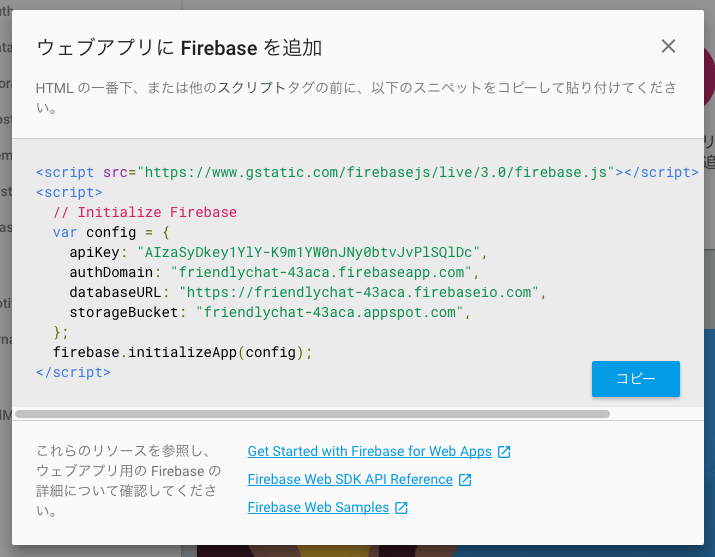Click the apiKey value string

tap(309, 252)
